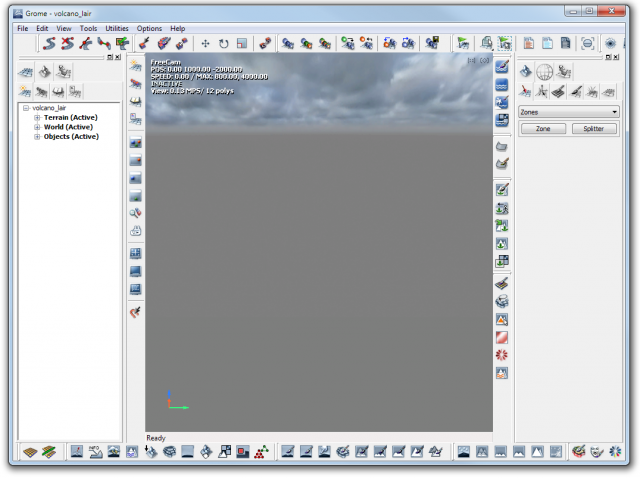Click the red dots pyramid icon in bottom toolbar
The height and width of the screenshot is (478, 640).
pos(261,452)
